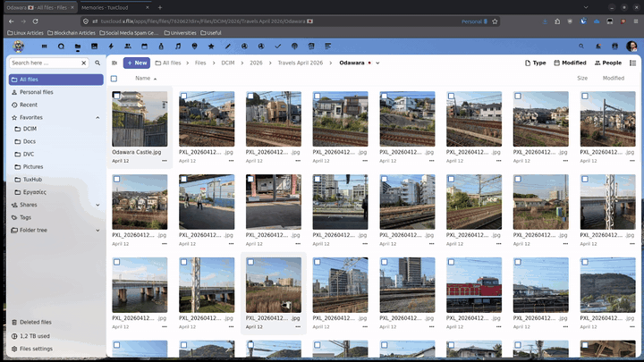Open the Contacts people icon in top bar
The width and height of the screenshot is (644, 362).
[128, 46]
